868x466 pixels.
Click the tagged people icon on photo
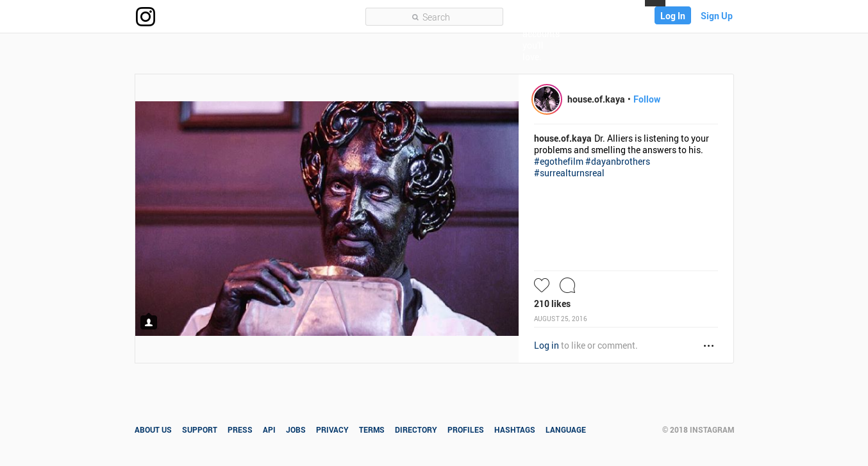pos(149,322)
